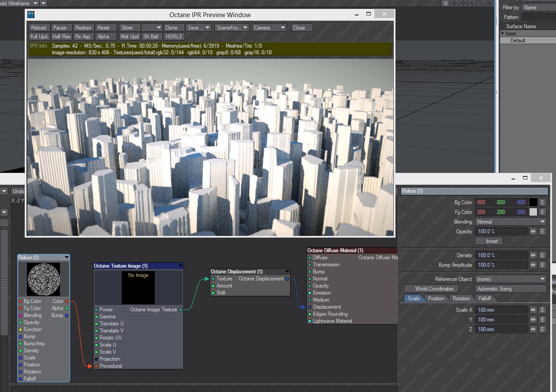The image size is (556, 392).
Task: Open the Reference Object dropdown
Action: 511,279
